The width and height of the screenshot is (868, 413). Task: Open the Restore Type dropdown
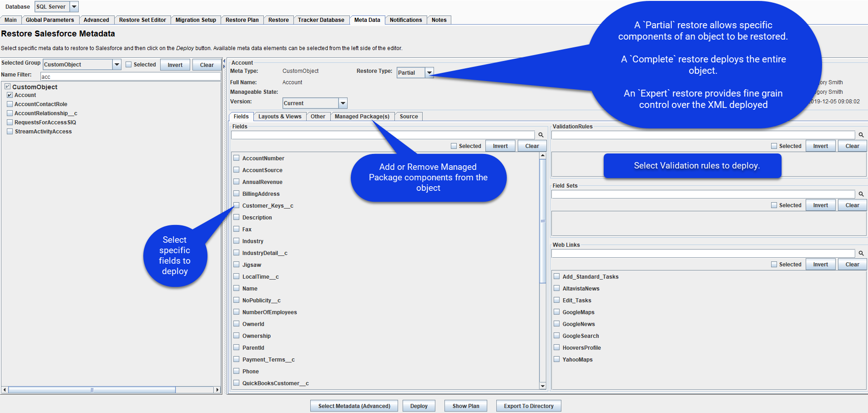pos(429,72)
